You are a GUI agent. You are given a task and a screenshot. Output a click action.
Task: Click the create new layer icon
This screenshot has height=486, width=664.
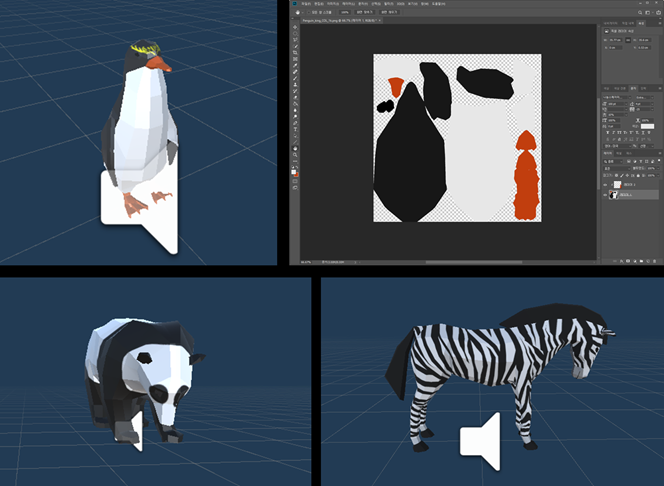pyautogui.click(x=648, y=261)
